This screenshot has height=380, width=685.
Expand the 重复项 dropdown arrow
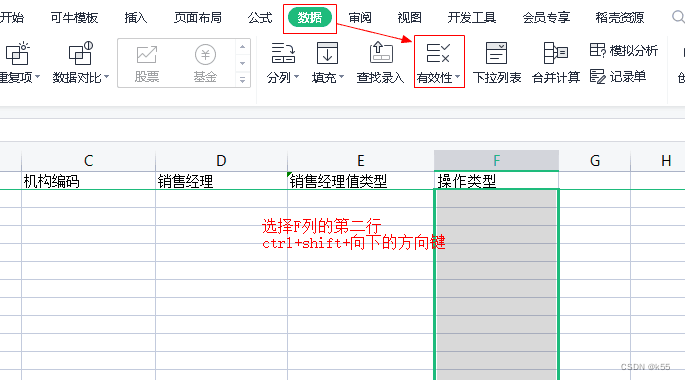pos(38,77)
